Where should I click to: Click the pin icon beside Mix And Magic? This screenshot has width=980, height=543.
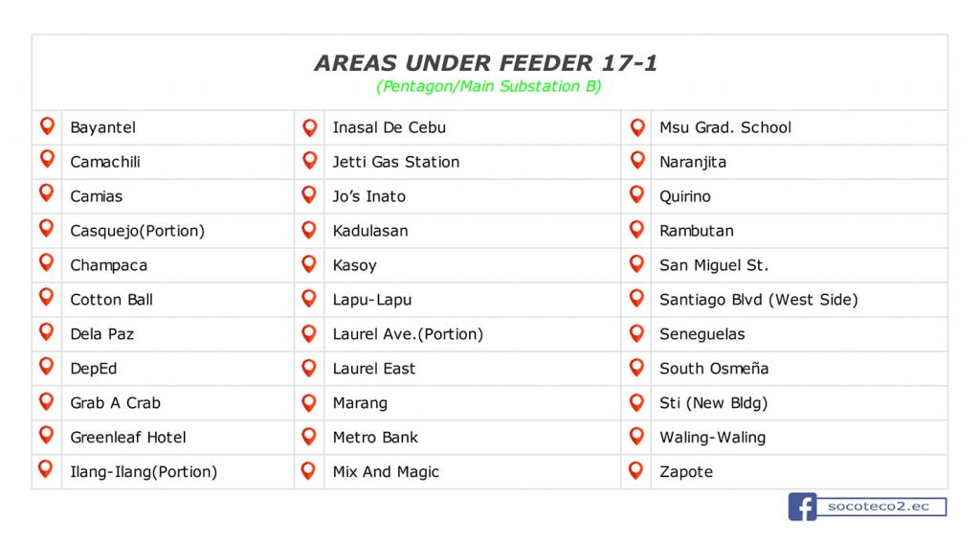[308, 470]
